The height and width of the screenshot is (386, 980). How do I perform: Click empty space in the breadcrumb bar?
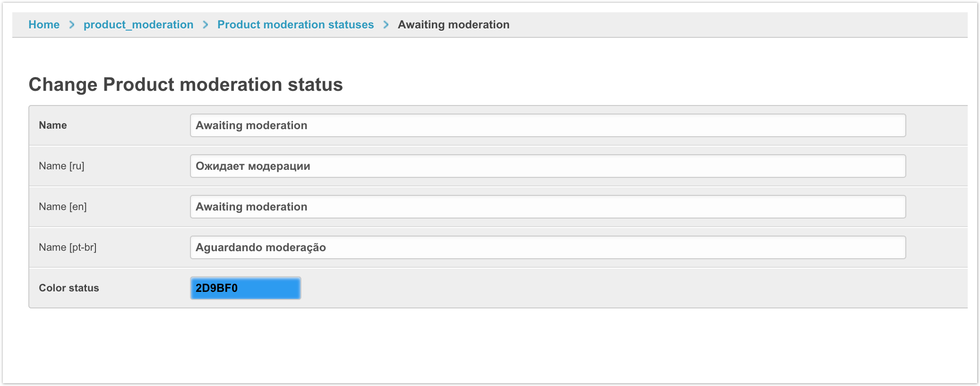[x=709, y=25]
